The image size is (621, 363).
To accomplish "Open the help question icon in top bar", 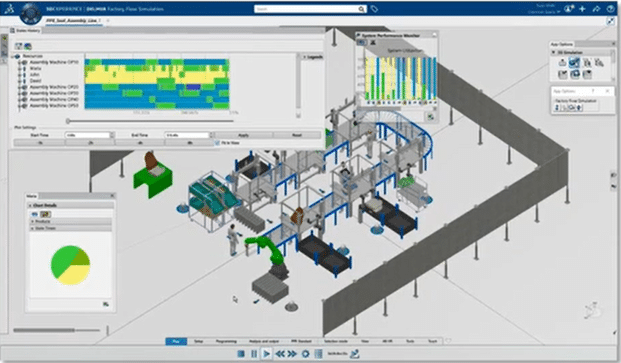I will click(x=610, y=9).
